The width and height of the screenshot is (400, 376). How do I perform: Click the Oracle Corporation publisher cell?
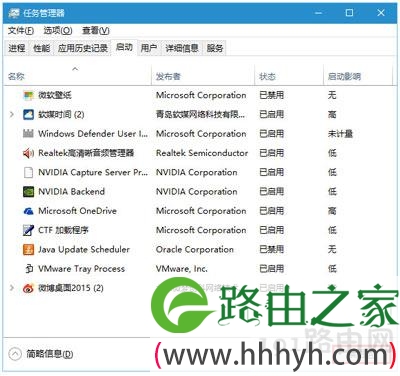[195, 249]
